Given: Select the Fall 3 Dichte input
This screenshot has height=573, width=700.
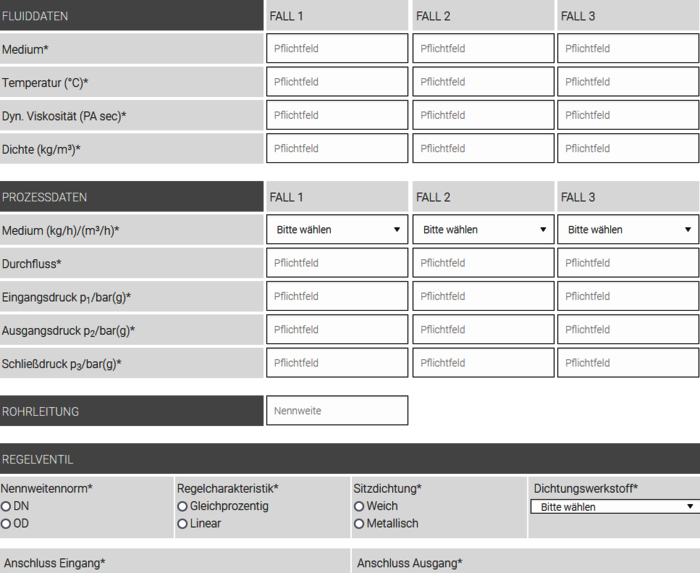Looking at the screenshot, I should [x=628, y=148].
